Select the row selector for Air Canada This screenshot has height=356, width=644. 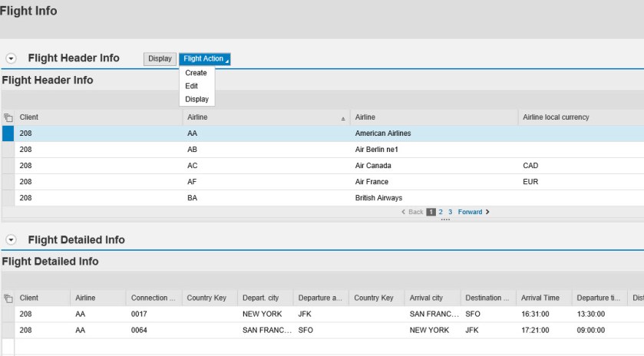tap(8, 166)
